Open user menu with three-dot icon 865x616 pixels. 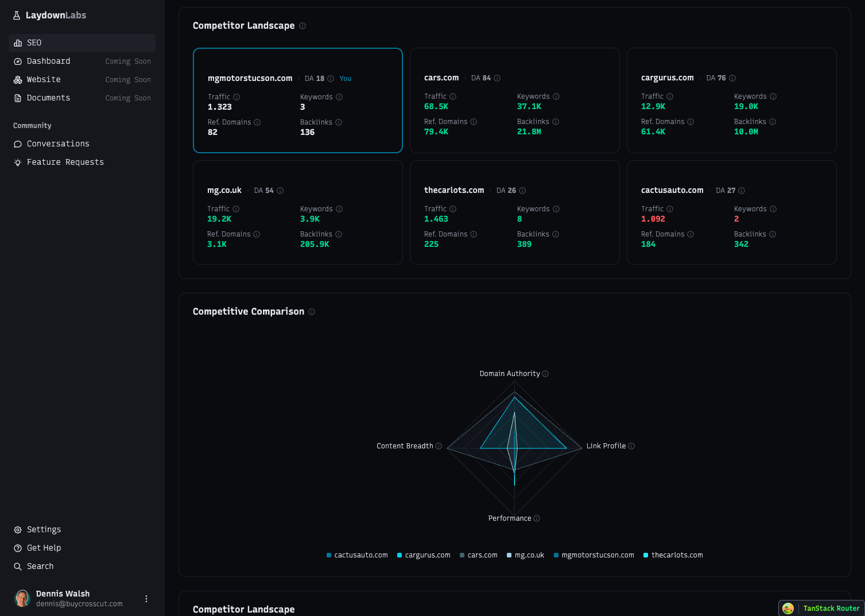coord(146,599)
